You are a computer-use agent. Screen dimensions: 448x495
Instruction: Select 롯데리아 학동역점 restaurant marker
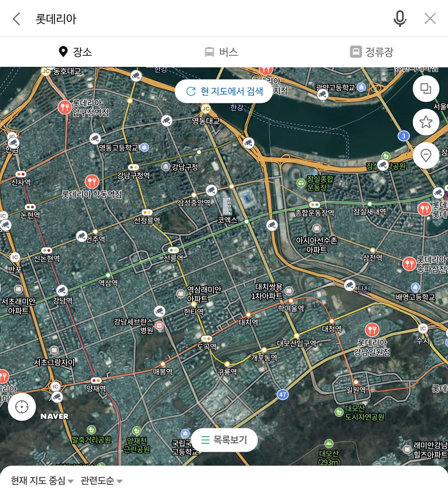92,181
